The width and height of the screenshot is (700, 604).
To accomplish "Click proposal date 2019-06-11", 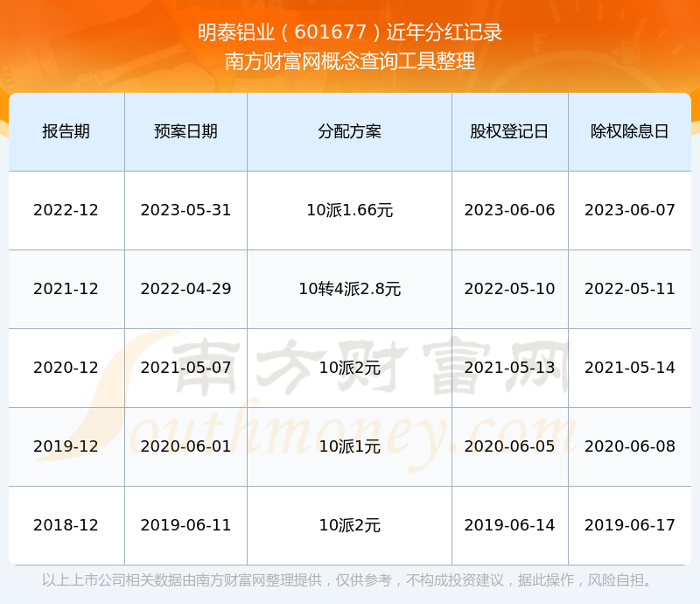I will [x=185, y=525].
